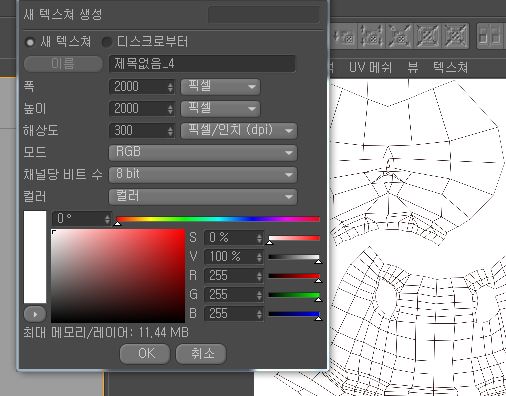The width and height of the screenshot is (506, 396).
Task: Click the 높이 spinner arrows beside 2000
Action: pos(170,109)
